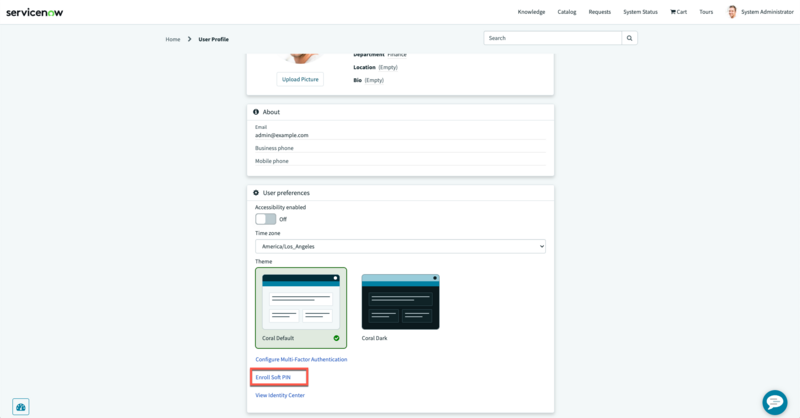The height and width of the screenshot is (418, 800).
Task: Open Tours menu item
Action: point(706,12)
